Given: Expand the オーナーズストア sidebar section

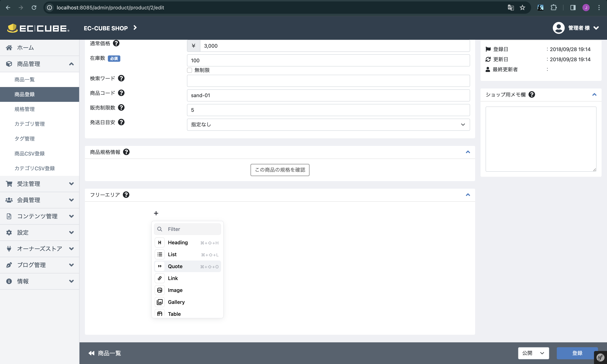Looking at the screenshot, I should (40, 249).
